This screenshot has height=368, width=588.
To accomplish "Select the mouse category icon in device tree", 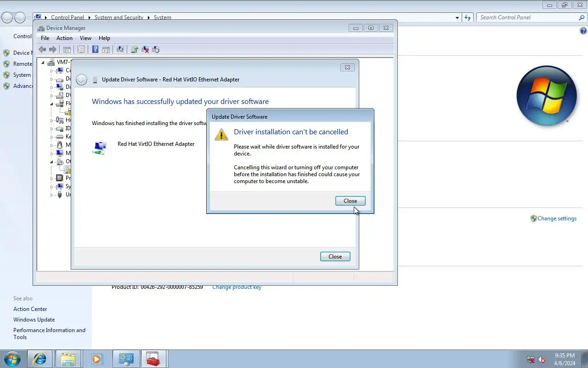I will [x=59, y=145].
